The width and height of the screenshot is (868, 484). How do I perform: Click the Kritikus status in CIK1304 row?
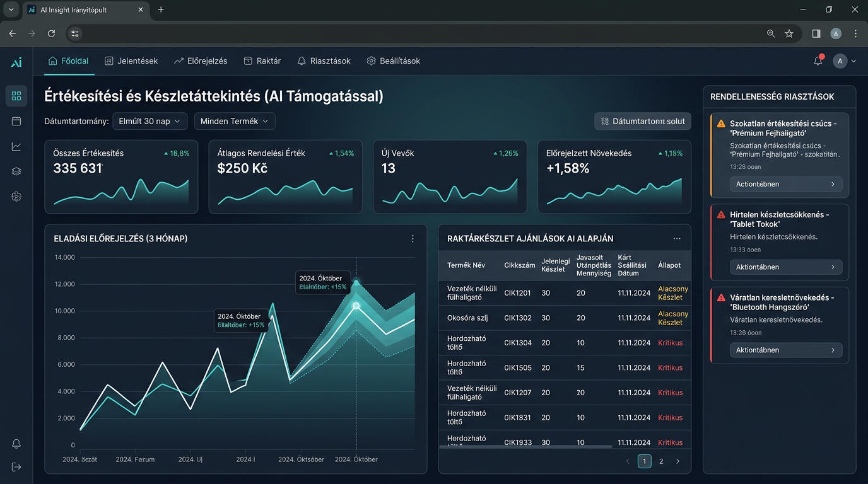(670, 343)
